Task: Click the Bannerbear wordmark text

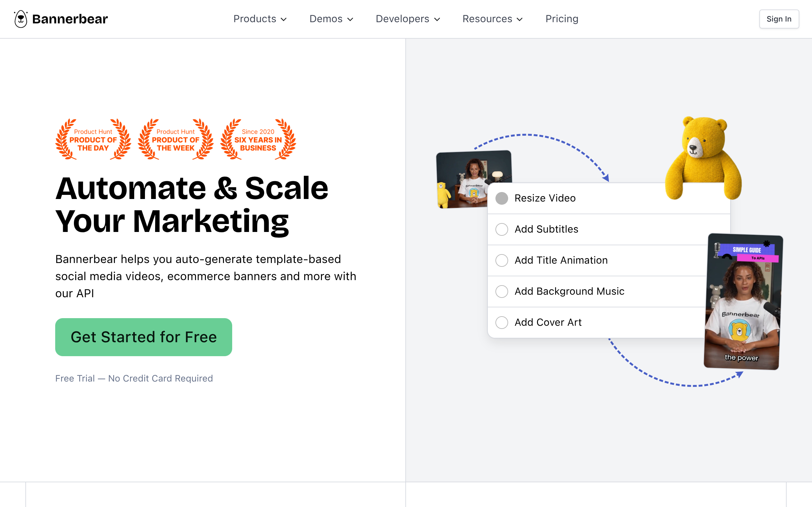Action: pyautogui.click(x=70, y=19)
